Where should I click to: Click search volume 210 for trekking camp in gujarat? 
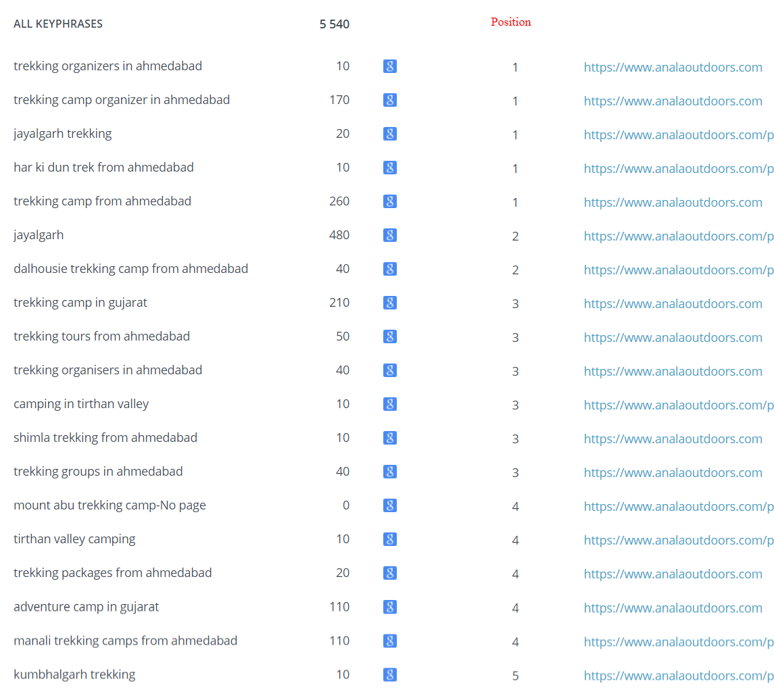point(339,303)
